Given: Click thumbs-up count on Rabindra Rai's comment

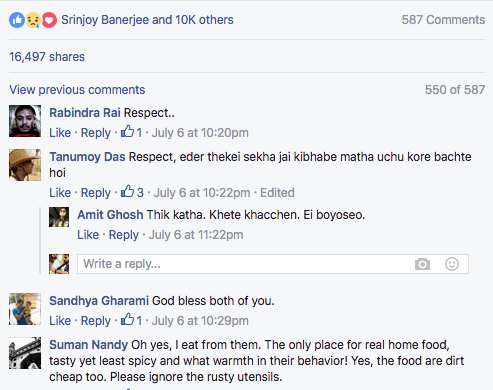Looking at the screenshot, I should point(131,132).
